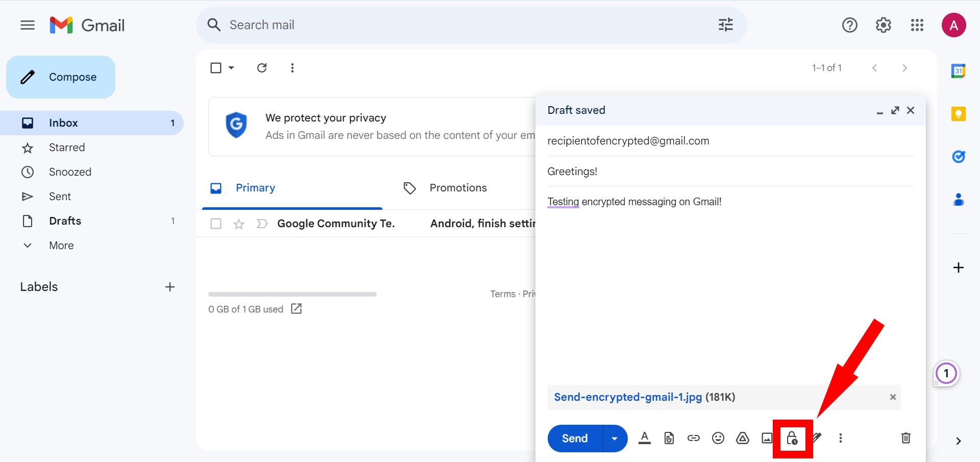Show search options filter icon

pos(725,25)
